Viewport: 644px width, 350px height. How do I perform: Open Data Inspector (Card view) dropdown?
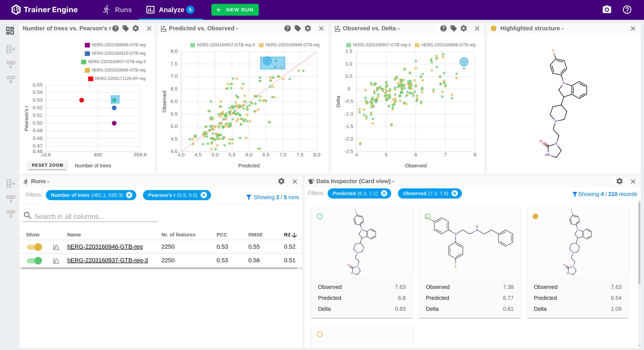393,181
